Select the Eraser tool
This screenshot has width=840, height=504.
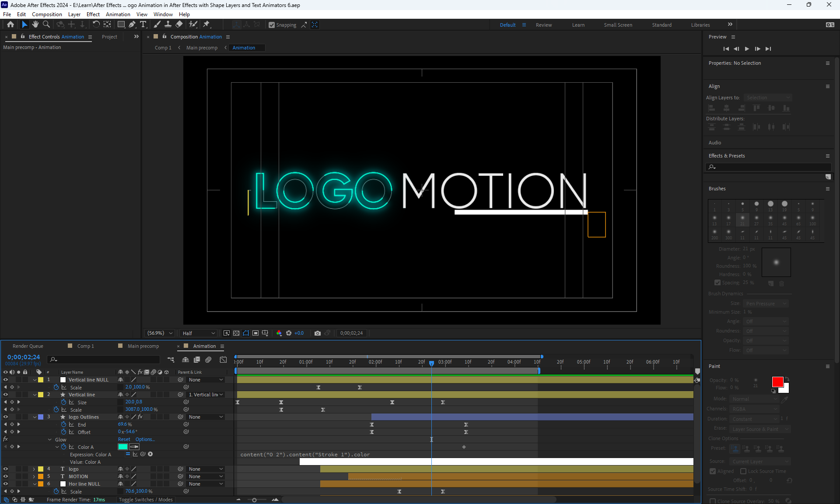[179, 24]
